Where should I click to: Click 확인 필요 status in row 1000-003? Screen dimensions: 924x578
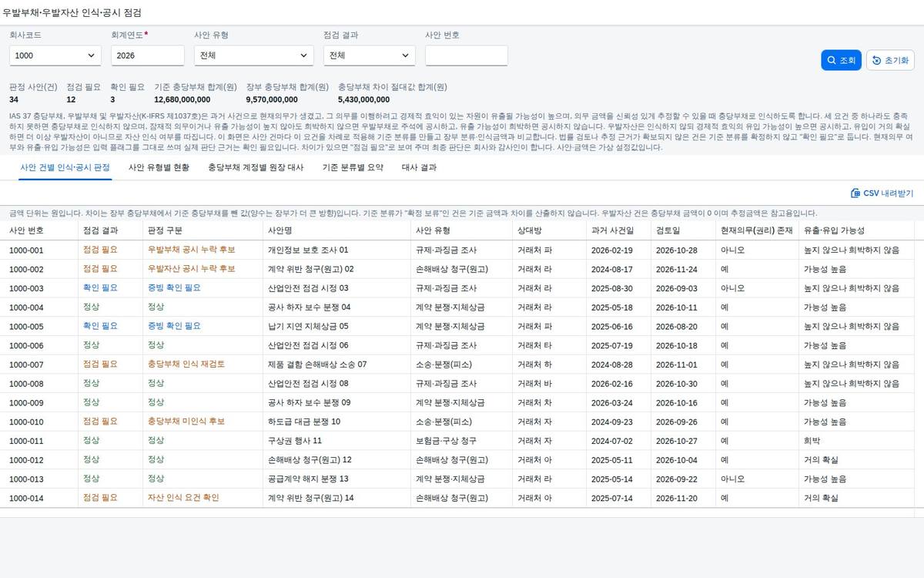click(100, 288)
